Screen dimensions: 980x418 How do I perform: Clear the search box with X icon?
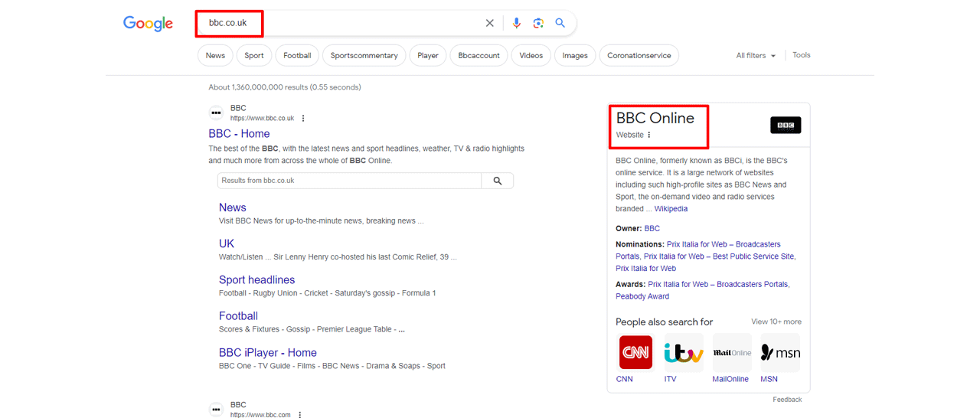coord(490,23)
